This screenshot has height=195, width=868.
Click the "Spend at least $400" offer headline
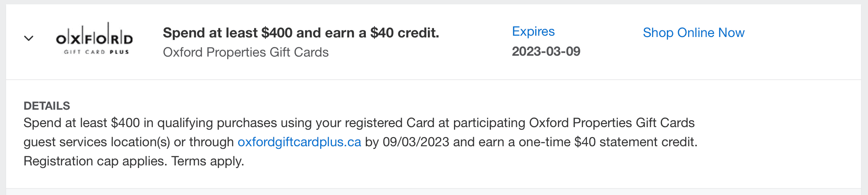click(301, 33)
